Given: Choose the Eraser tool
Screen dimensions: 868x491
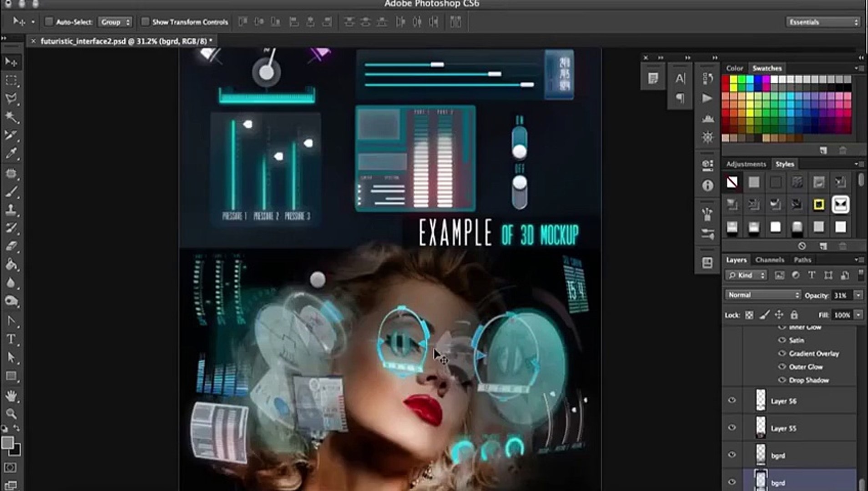Looking at the screenshot, I should click(11, 246).
